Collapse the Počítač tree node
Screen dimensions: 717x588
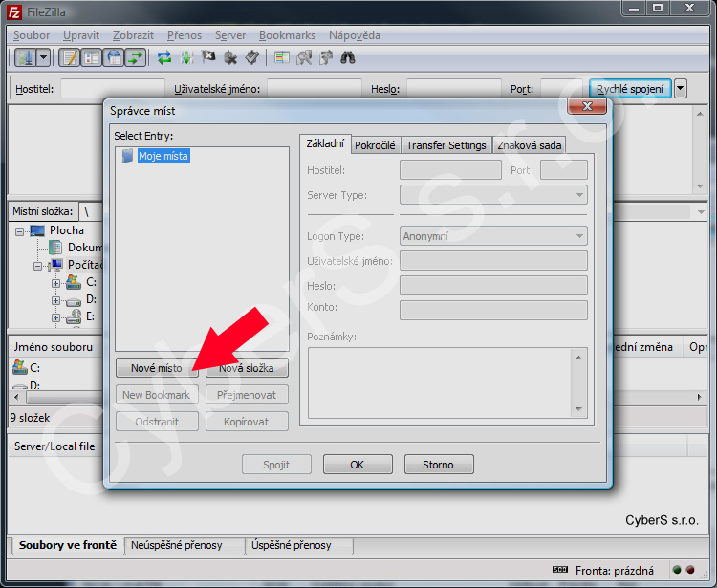[x=37, y=266]
